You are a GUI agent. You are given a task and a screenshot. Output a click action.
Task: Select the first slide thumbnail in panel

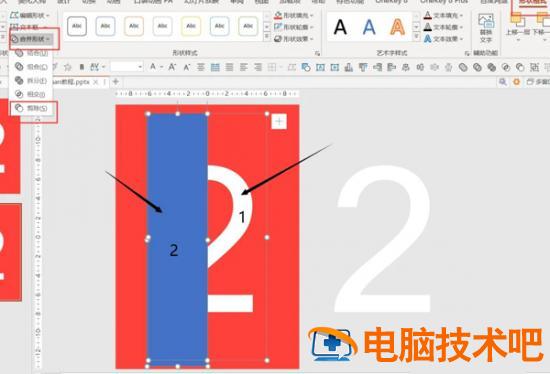tap(10, 146)
